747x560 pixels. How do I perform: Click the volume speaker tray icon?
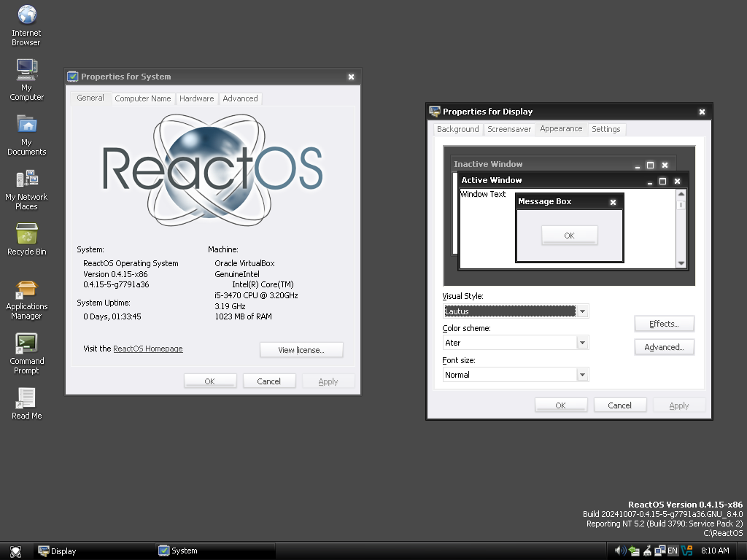[620, 551]
